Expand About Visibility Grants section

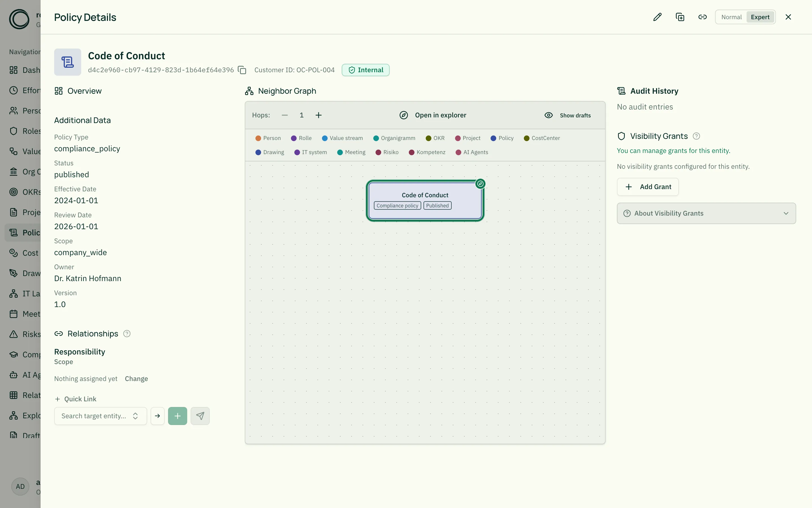[x=706, y=213]
